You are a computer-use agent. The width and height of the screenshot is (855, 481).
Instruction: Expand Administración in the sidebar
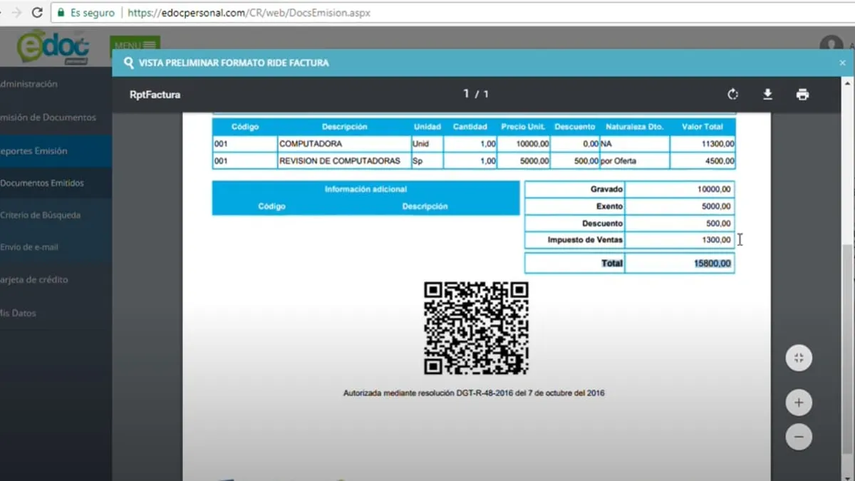pyautogui.click(x=28, y=84)
